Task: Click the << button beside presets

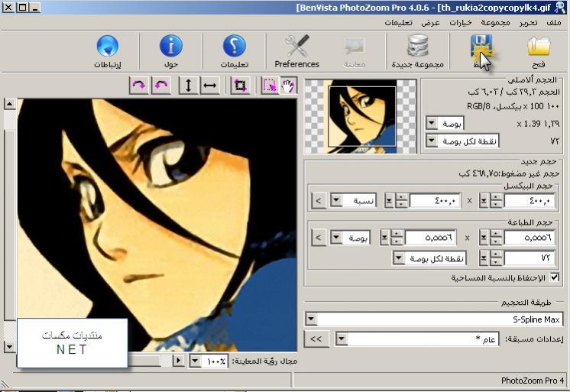Action: pyautogui.click(x=316, y=339)
